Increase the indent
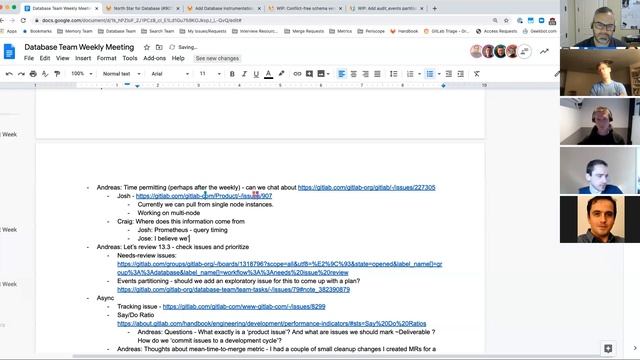The image size is (640, 360). 460,74
